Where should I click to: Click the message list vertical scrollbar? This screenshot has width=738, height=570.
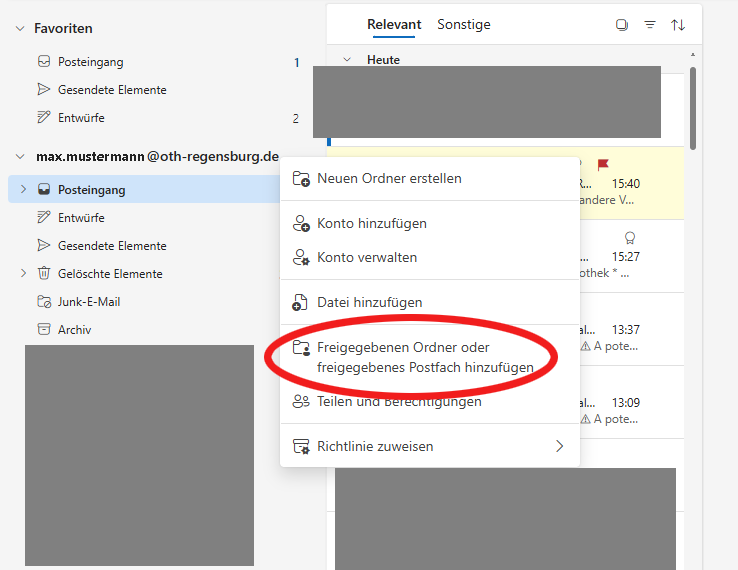692,110
